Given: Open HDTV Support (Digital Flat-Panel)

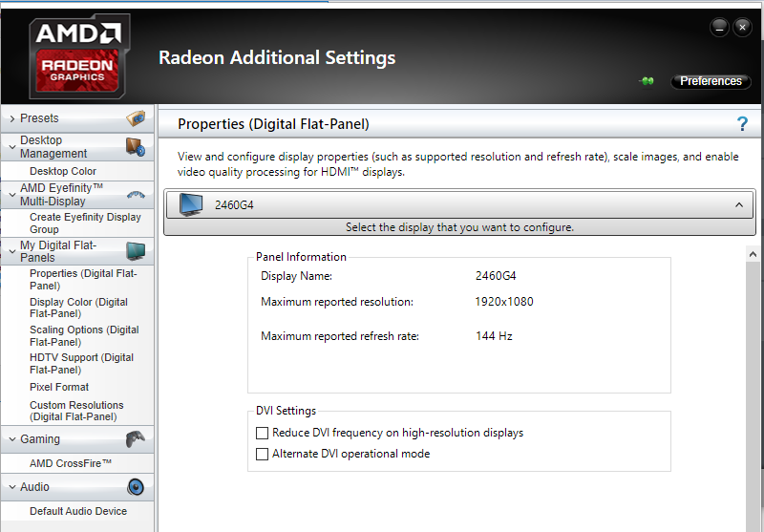Looking at the screenshot, I should (81, 364).
